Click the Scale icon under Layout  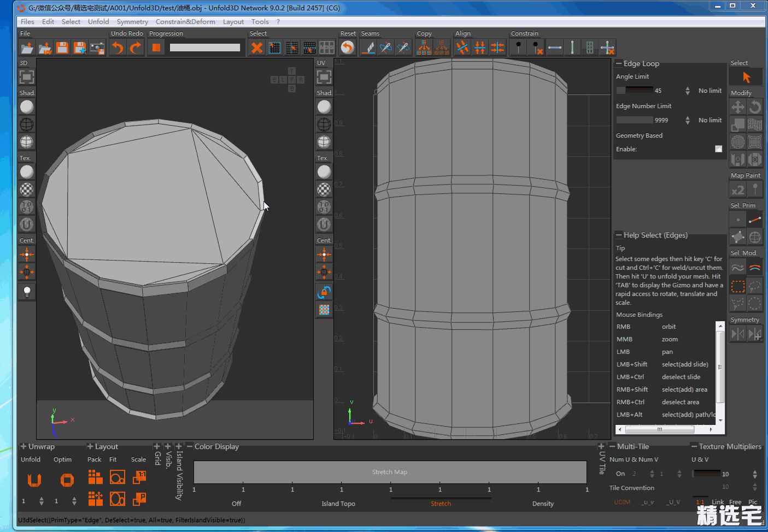(x=139, y=477)
